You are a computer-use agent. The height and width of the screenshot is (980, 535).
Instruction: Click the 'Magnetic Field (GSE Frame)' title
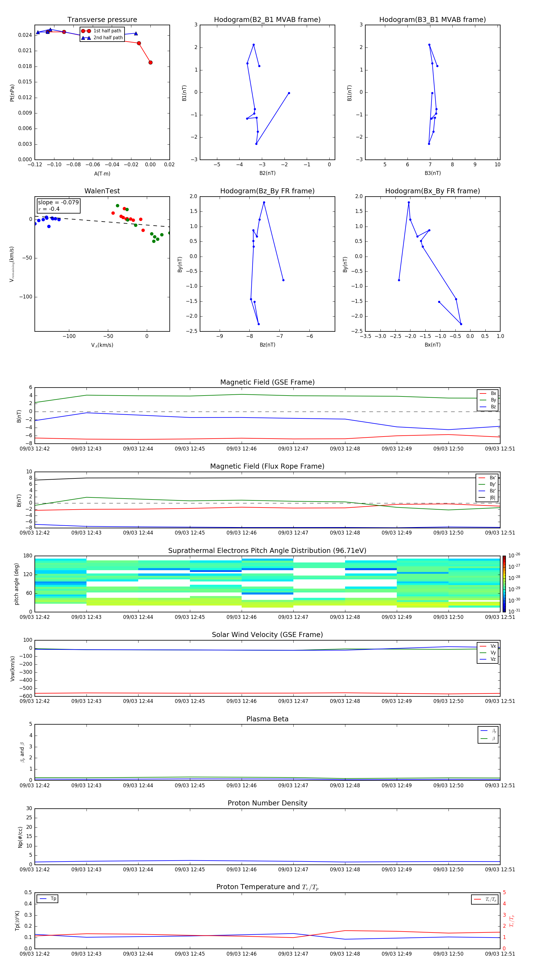267,382
